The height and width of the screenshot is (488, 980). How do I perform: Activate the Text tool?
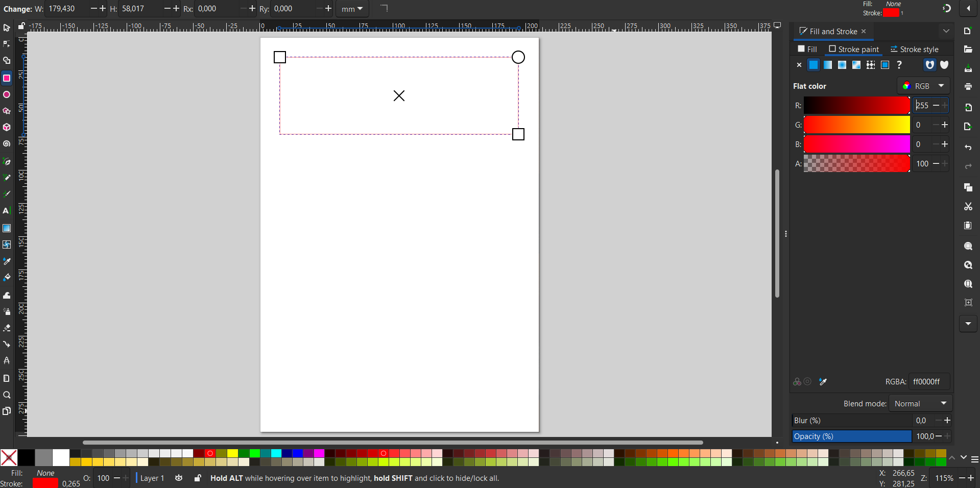[x=7, y=211]
